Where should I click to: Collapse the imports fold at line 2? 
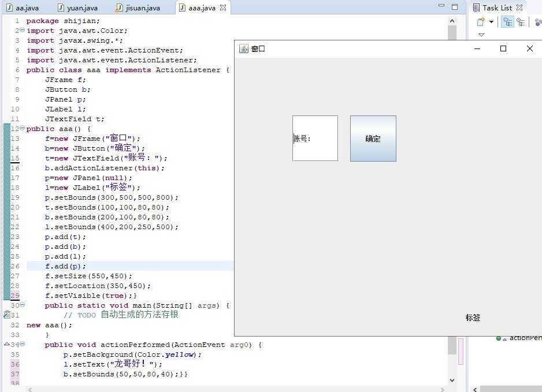tap(22, 30)
